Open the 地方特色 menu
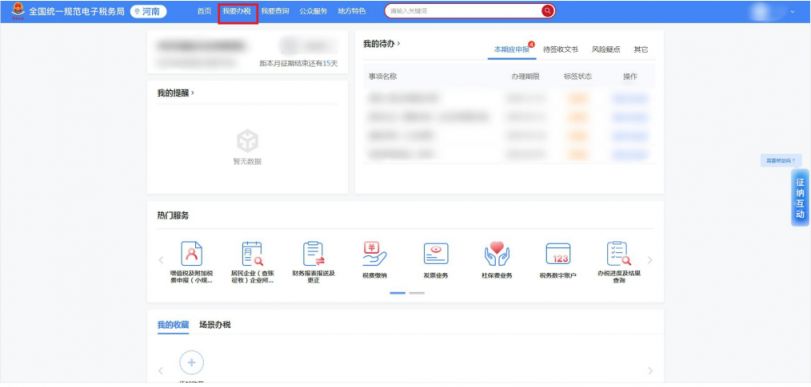 pos(352,11)
